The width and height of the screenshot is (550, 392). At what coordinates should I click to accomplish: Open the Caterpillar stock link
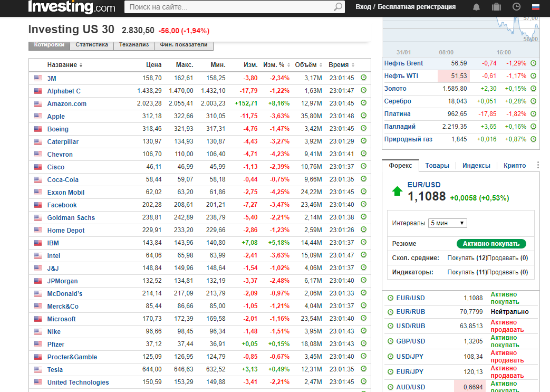pos(63,142)
